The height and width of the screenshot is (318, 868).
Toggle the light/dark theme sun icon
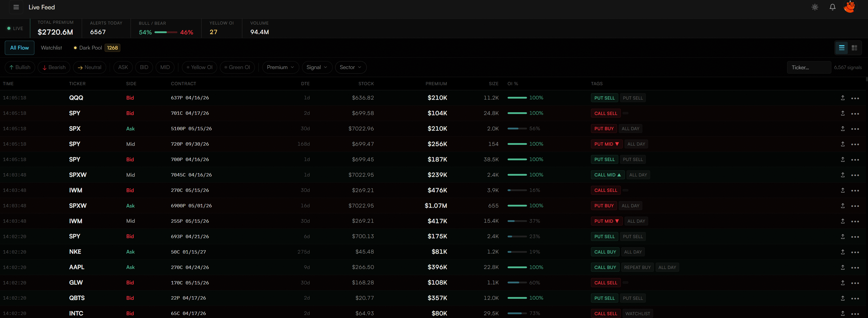[815, 7]
